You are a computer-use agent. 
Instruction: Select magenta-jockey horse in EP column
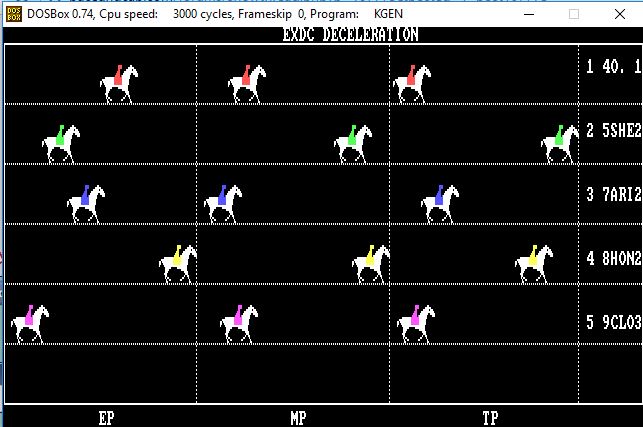30,324
